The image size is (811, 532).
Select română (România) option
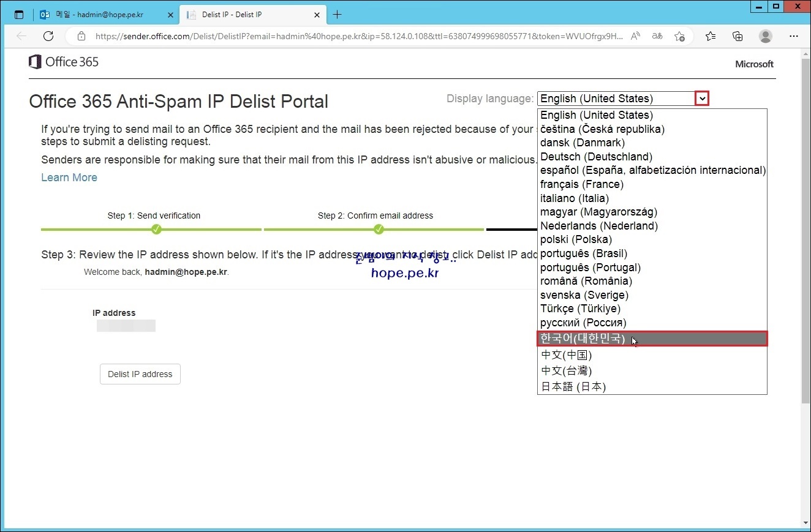point(652,281)
